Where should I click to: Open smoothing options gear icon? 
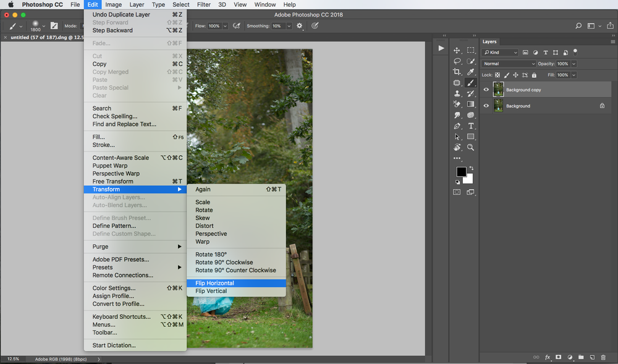click(x=300, y=25)
